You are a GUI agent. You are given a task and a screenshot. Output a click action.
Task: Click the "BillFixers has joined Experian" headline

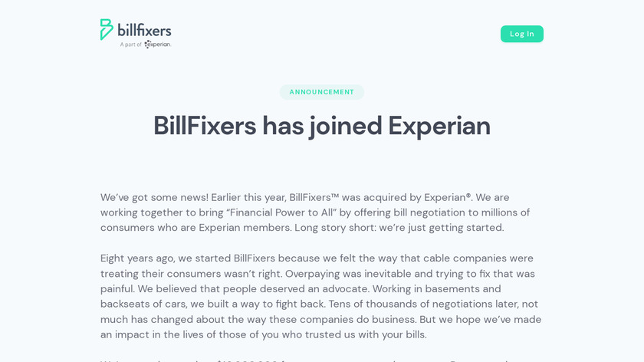pos(322,126)
